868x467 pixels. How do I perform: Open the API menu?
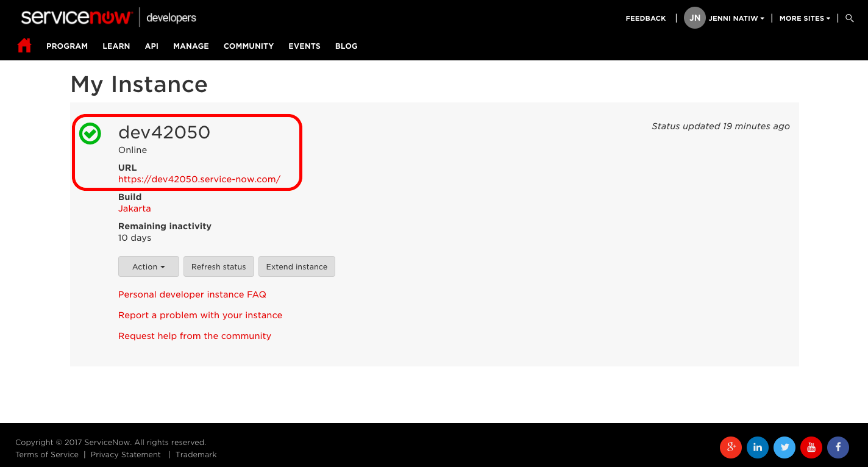click(152, 46)
